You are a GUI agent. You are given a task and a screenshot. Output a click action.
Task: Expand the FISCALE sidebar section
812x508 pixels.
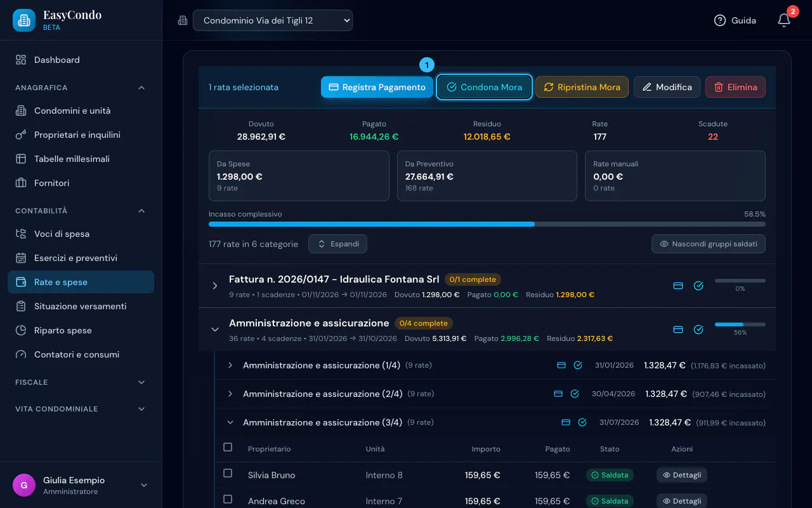141,382
